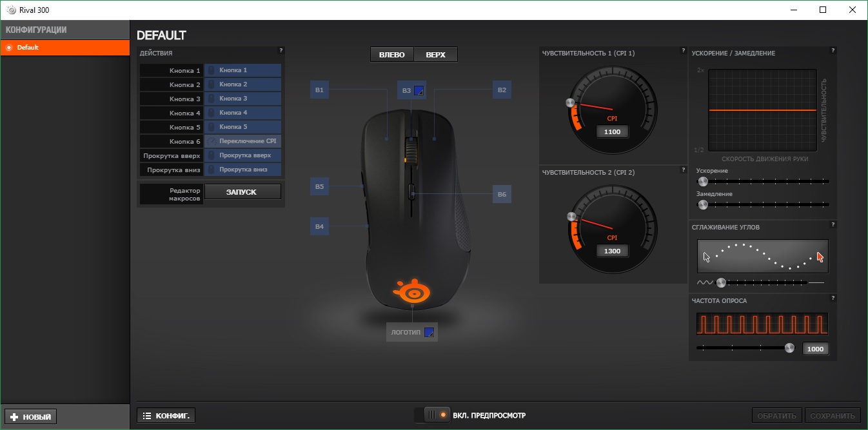Image resolution: width=868 pixels, height=430 pixels.
Task: Select the B5 side button label
Action: (319, 186)
